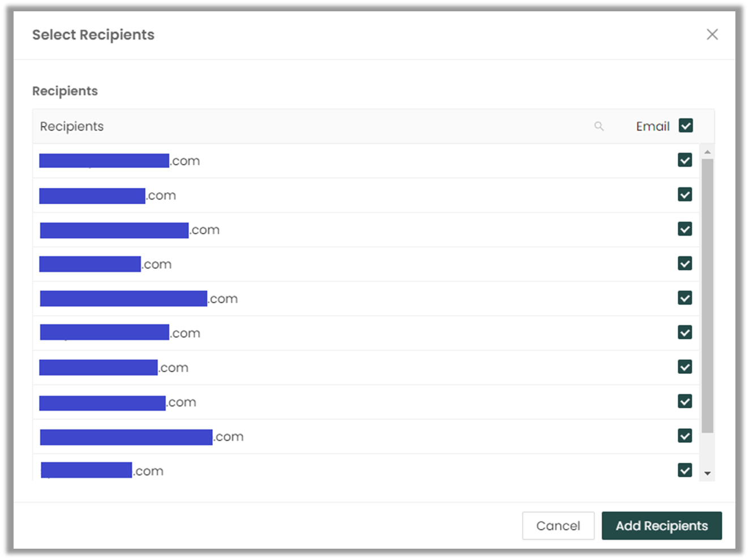Click the recipients list scrollbar thumb
This screenshot has height=560, width=749.
(707, 295)
